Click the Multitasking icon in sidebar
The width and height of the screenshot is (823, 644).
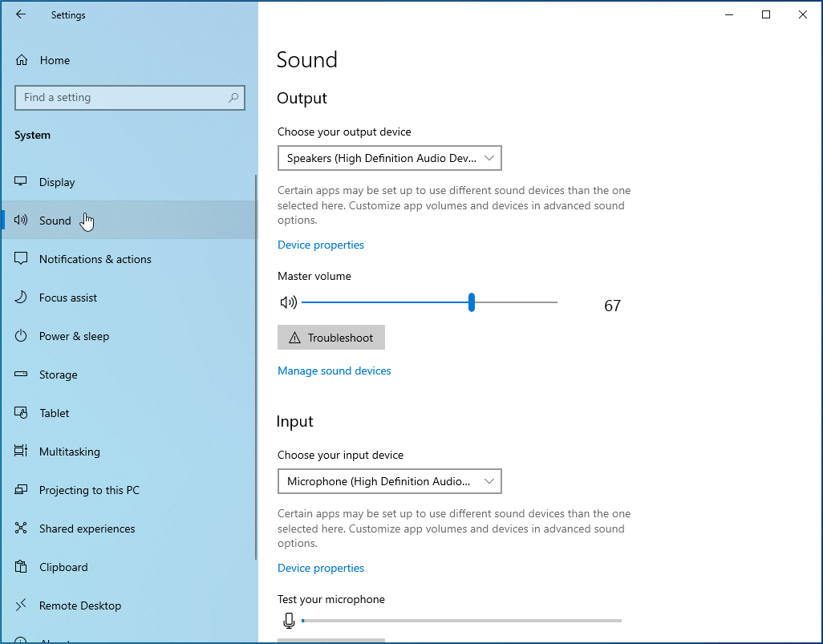tap(22, 452)
